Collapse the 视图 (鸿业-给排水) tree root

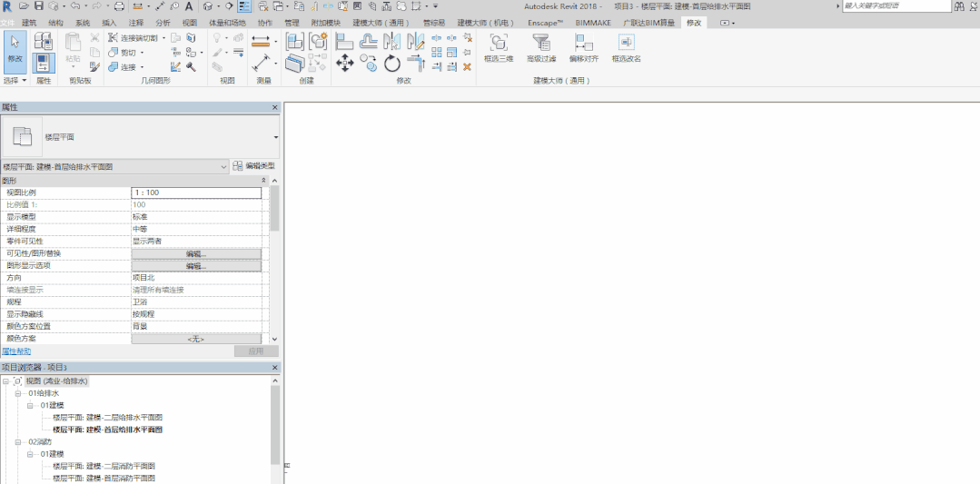(5, 381)
